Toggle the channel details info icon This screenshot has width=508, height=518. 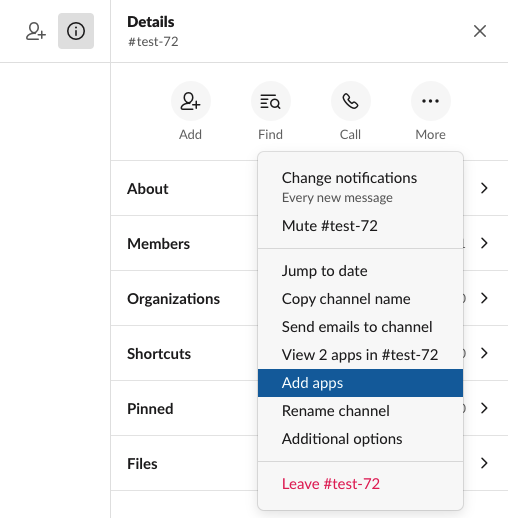(76, 31)
